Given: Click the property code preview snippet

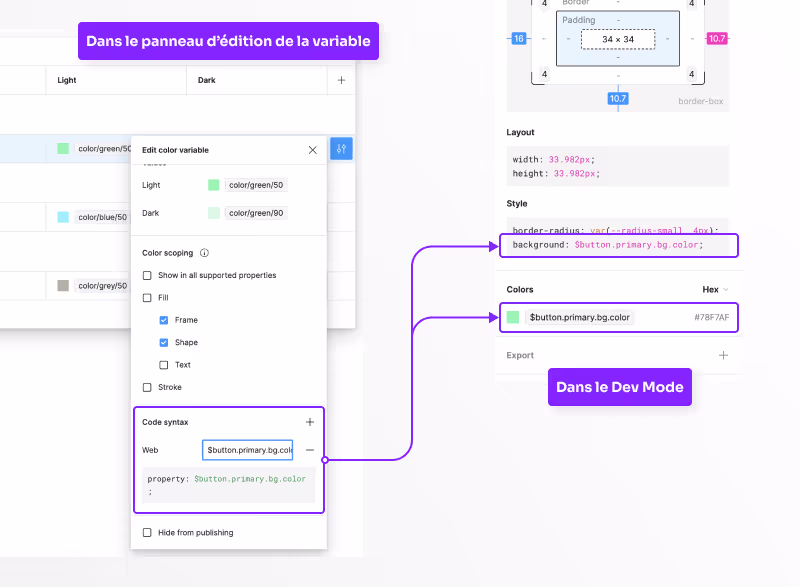Looking at the screenshot, I should pyautogui.click(x=229, y=485).
